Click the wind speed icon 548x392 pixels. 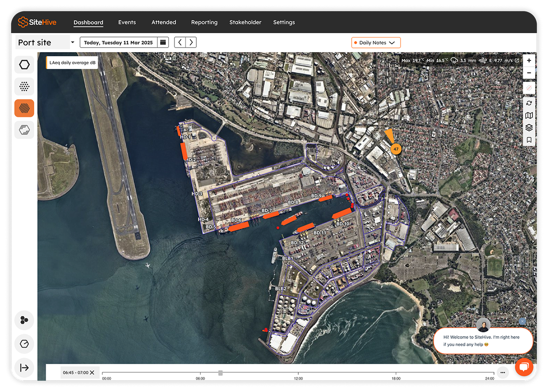[483, 60]
